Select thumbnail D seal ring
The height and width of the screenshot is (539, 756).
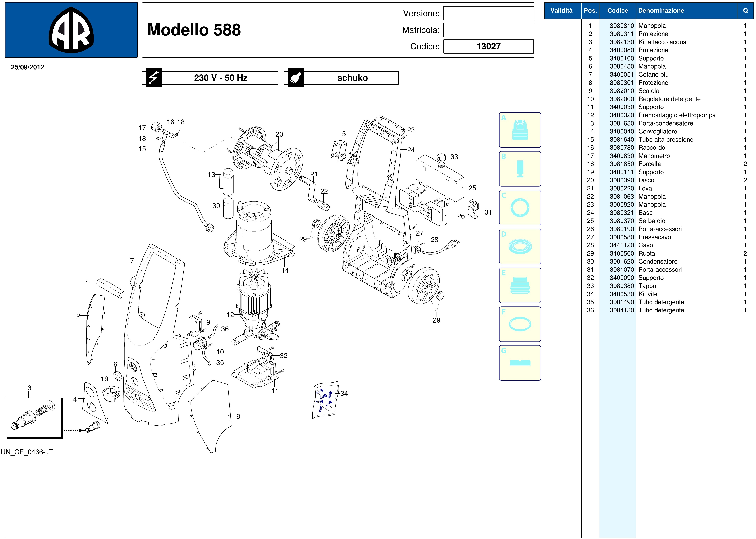click(x=520, y=247)
